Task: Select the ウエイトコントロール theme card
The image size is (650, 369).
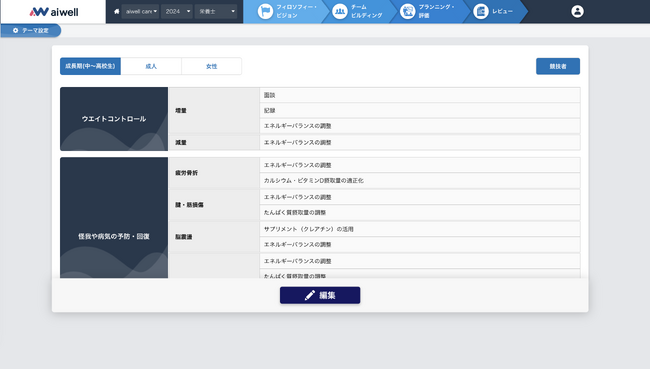Action: click(114, 119)
